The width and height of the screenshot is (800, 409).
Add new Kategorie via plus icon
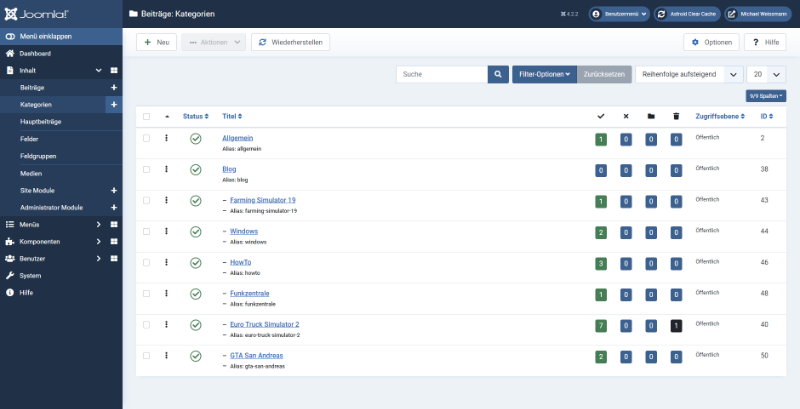click(114, 105)
